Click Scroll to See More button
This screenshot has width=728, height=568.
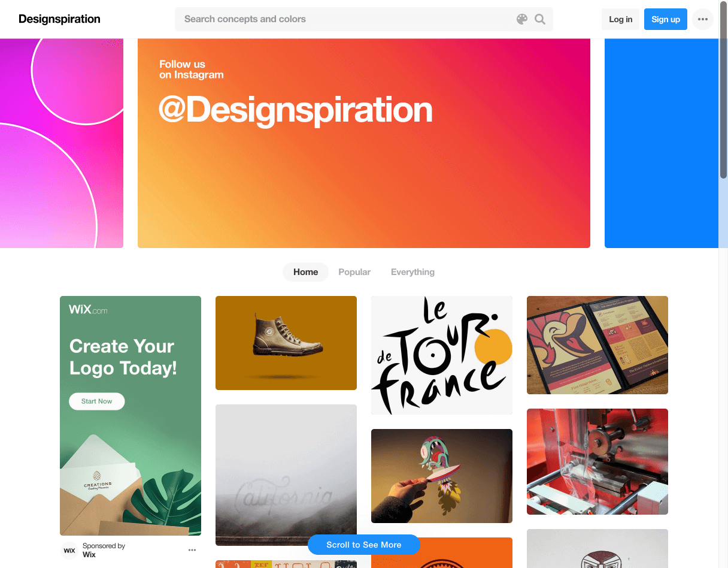pyautogui.click(x=364, y=545)
